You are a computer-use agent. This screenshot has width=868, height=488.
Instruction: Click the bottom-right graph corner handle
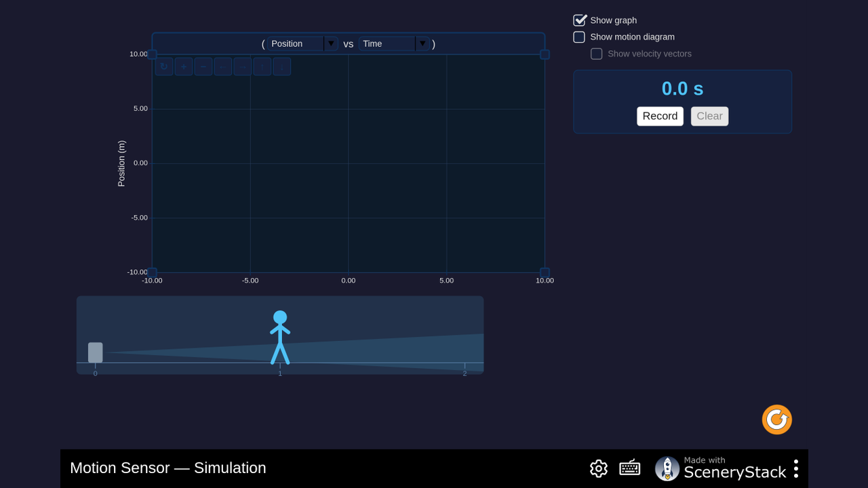coord(545,272)
